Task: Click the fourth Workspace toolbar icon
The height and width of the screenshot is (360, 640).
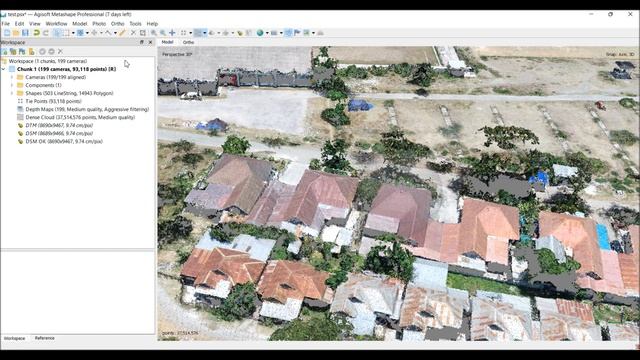Action: pyautogui.click(x=31, y=51)
